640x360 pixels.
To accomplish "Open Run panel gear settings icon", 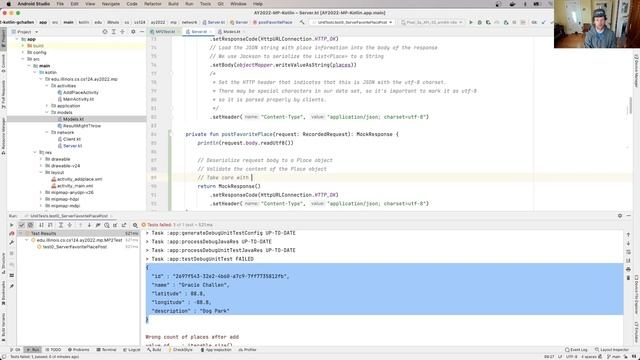I will (x=620, y=216).
